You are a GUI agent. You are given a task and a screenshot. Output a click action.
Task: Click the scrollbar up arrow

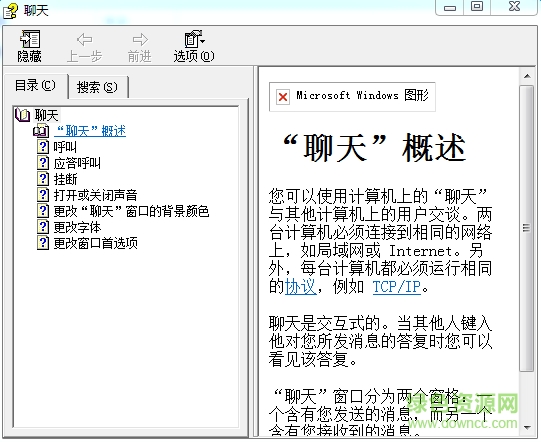[x=527, y=76]
